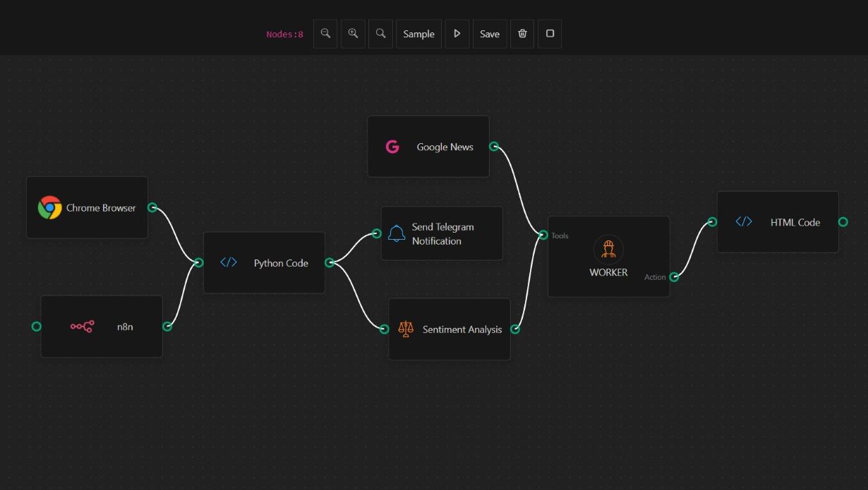Click the Nodes:8 counter text

click(x=284, y=34)
